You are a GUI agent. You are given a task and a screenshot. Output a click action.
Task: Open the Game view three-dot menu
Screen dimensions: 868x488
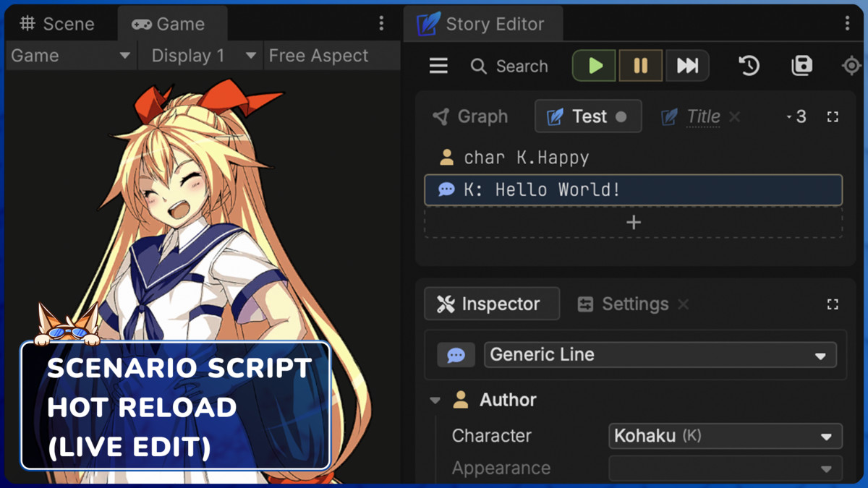(381, 23)
